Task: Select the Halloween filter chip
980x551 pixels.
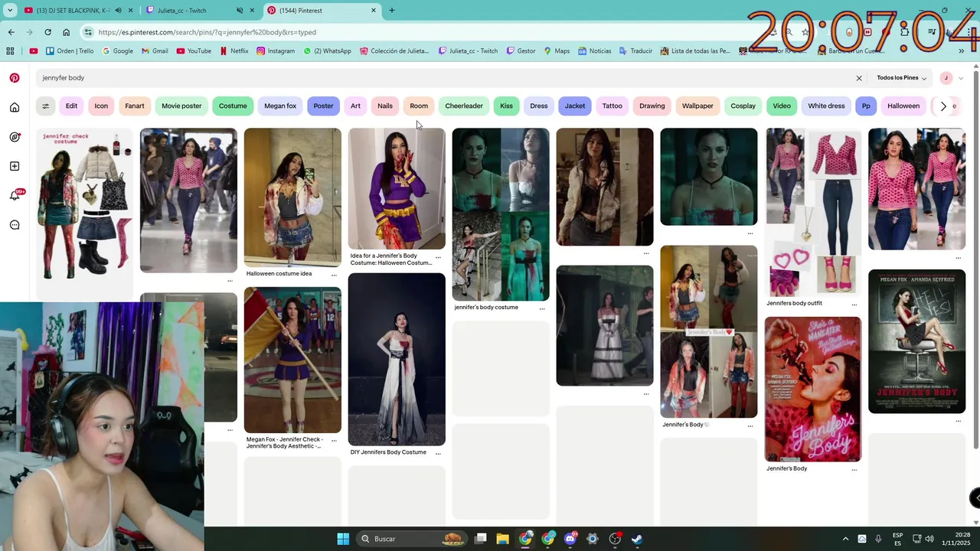Action: pos(903,106)
